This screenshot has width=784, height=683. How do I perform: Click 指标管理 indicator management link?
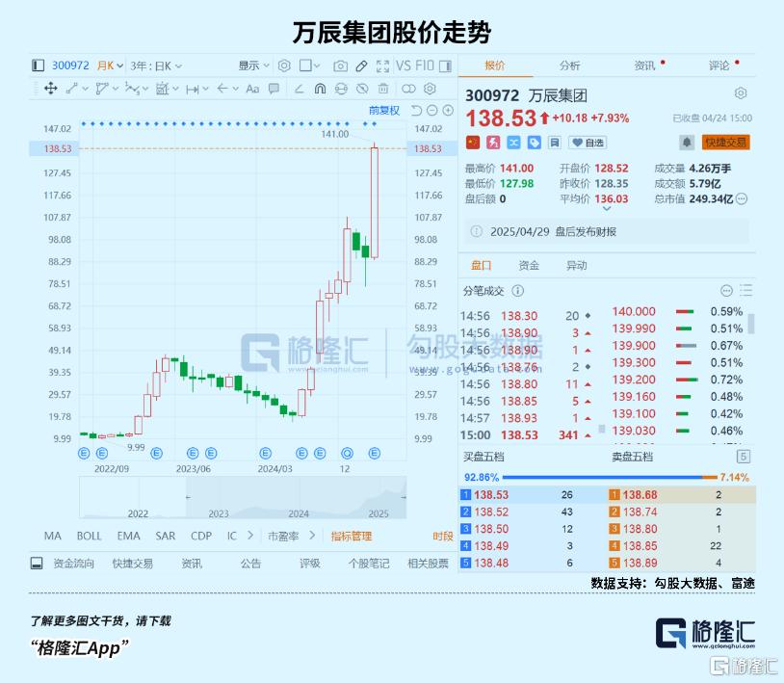[351, 536]
